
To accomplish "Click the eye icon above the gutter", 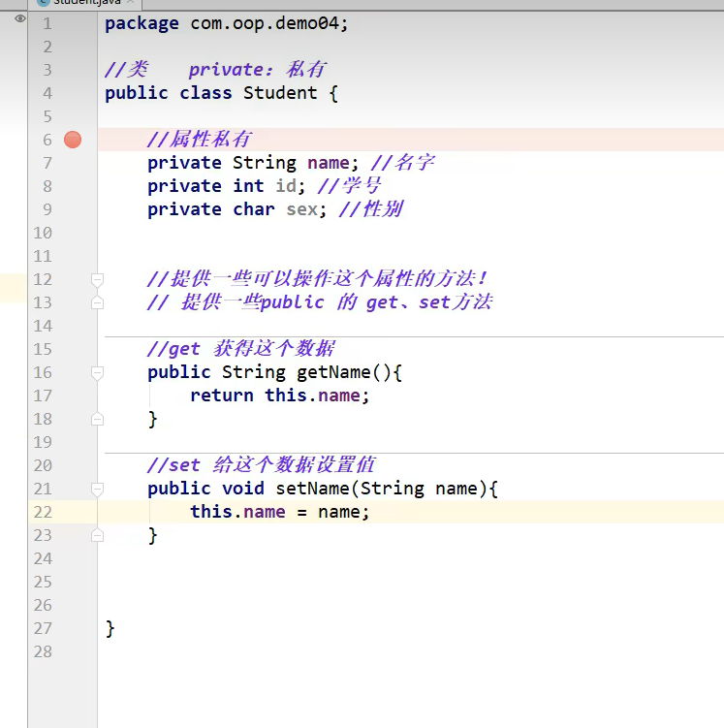I will [20, 18].
